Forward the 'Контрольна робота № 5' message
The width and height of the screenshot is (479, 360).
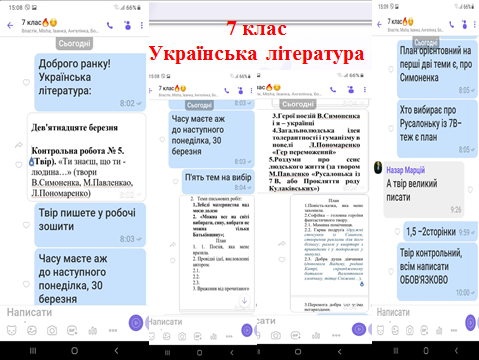tap(19, 145)
